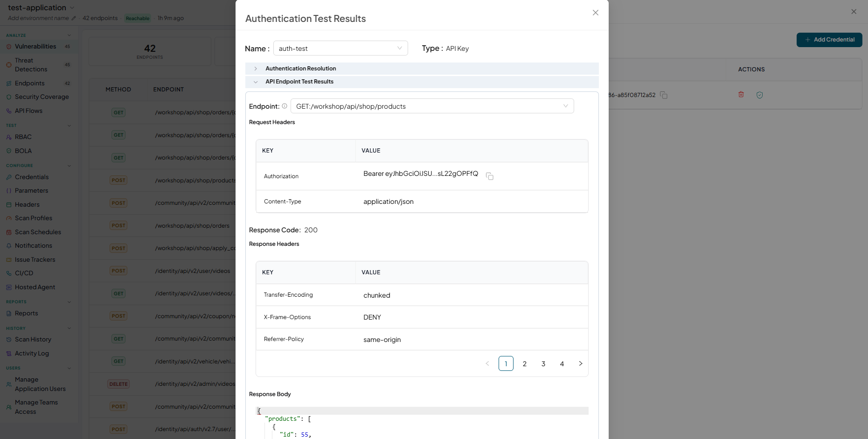Expand the Authentication Resolution section
The image size is (868, 439).
(x=422, y=69)
